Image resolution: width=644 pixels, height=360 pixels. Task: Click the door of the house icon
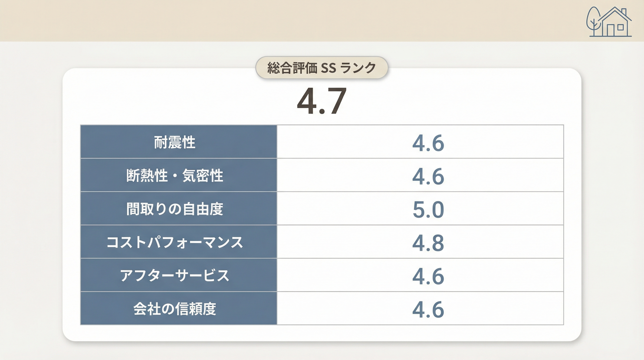pos(610,30)
